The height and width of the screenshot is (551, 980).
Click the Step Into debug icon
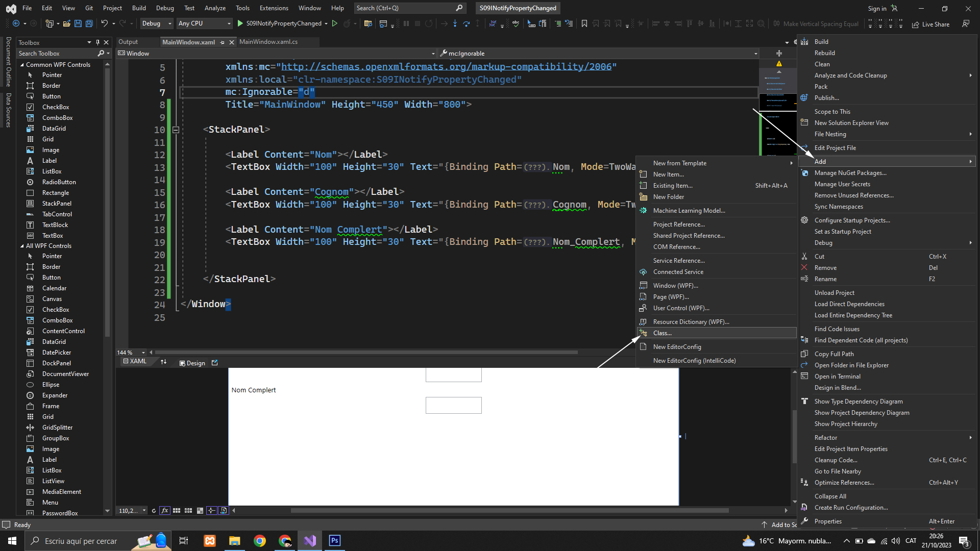click(x=455, y=23)
